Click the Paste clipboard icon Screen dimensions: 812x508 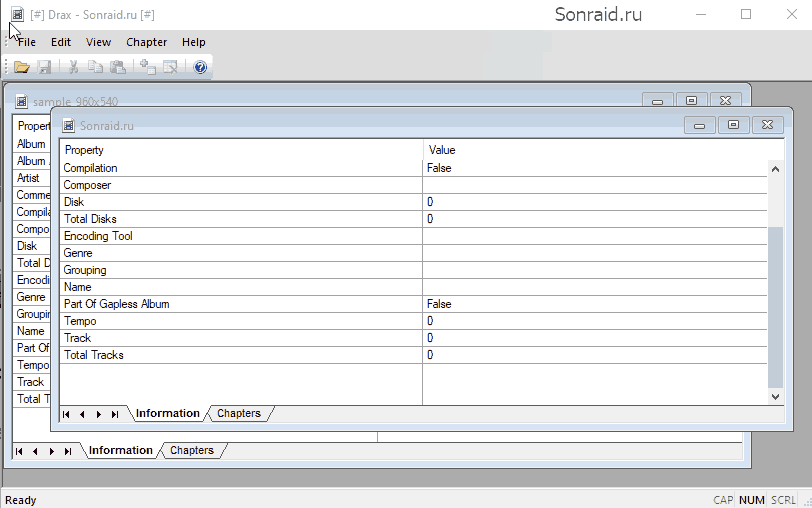pos(118,67)
